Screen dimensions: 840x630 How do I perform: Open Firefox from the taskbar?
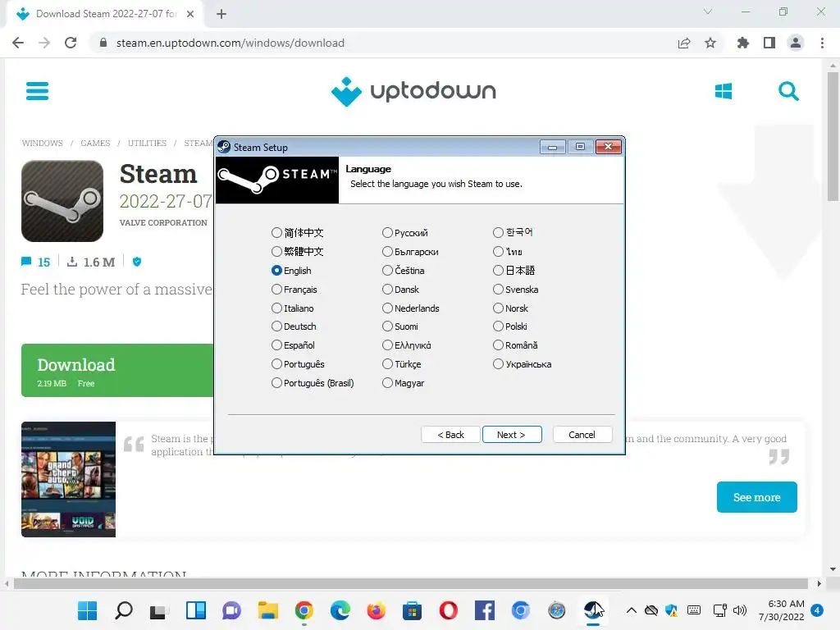click(x=376, y=610)
